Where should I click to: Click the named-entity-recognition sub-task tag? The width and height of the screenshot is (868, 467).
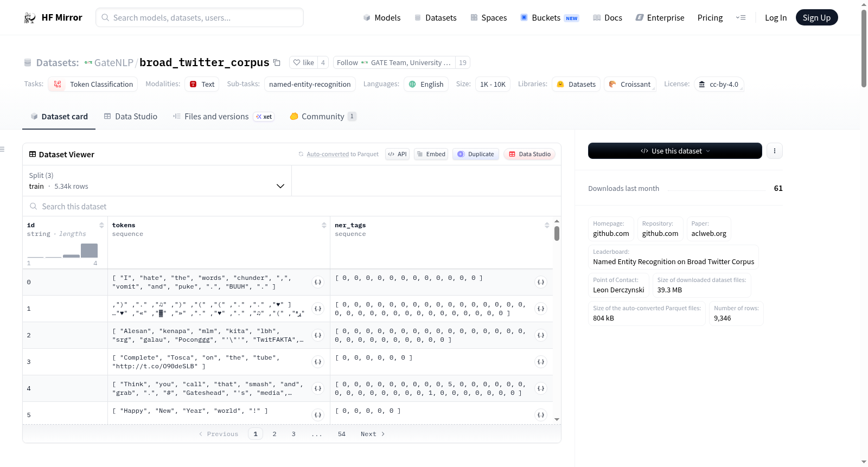(310, 84)
